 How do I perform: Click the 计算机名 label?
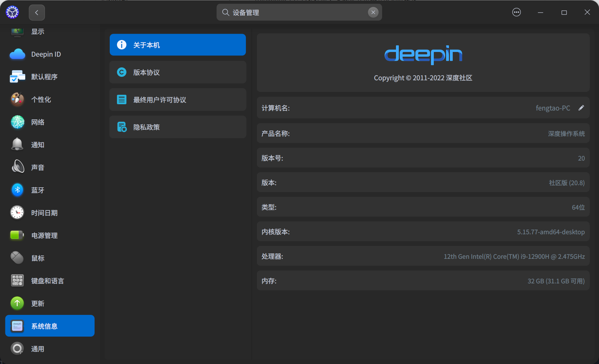pyautogui.click(x=276, y=108)
